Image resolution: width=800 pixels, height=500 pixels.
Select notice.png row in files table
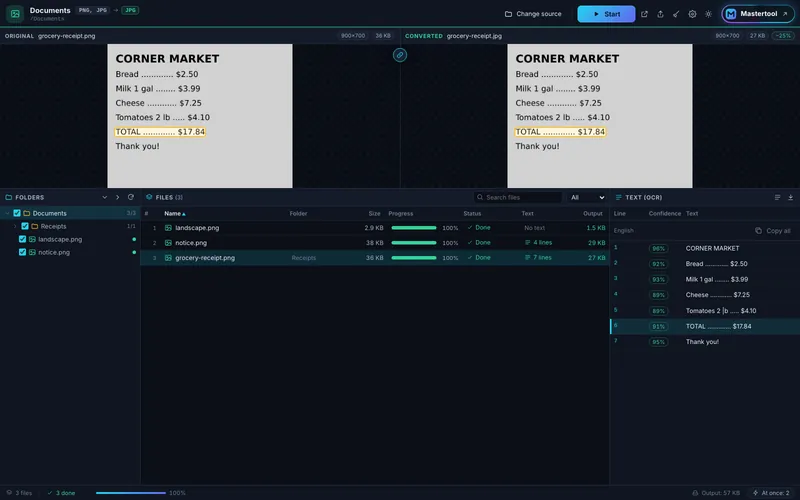pyautogui.click(x=375, y=243)
